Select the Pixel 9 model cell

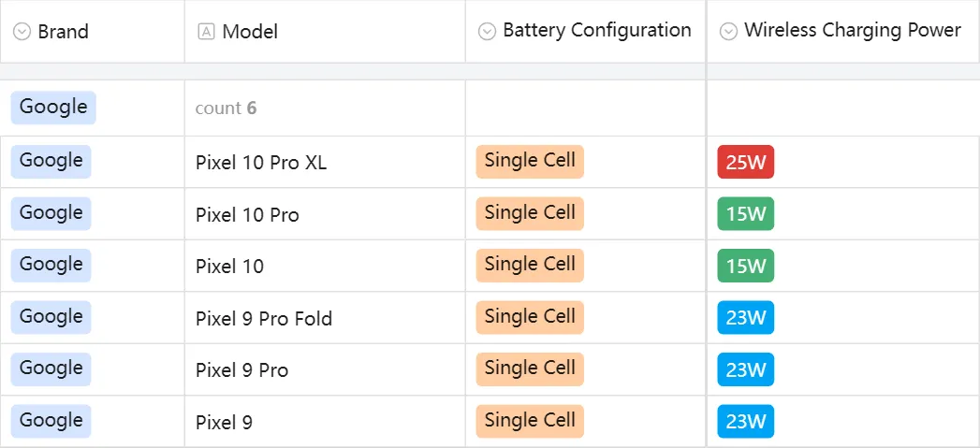(x=325, y=421)
